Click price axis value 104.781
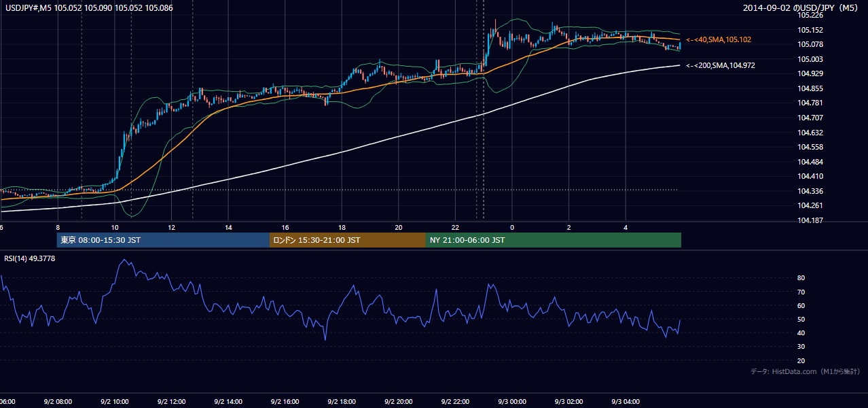This screenshot has height=408, width=868. (810, 103)
